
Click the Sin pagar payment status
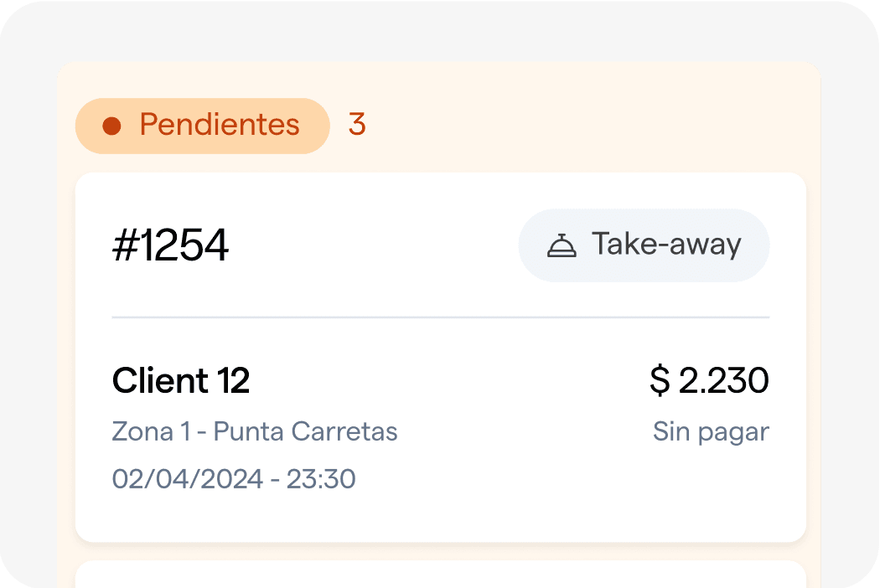pos(711,432)
